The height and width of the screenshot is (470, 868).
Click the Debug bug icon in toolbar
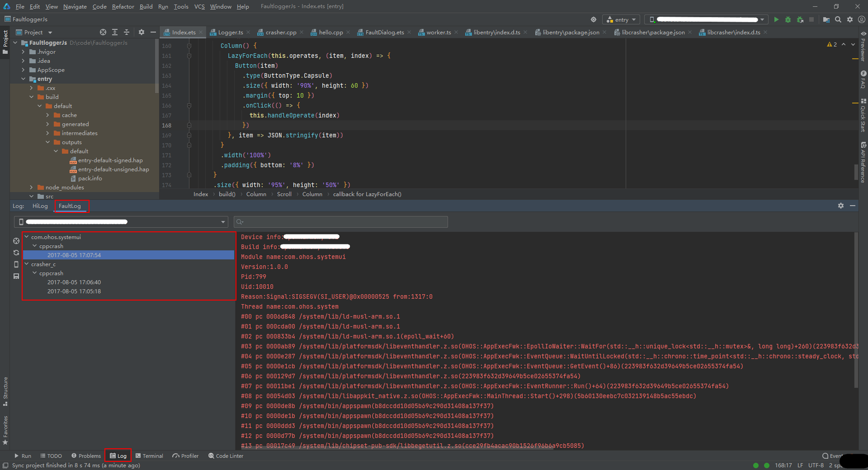pyautogui.click(x=788, y=19)
